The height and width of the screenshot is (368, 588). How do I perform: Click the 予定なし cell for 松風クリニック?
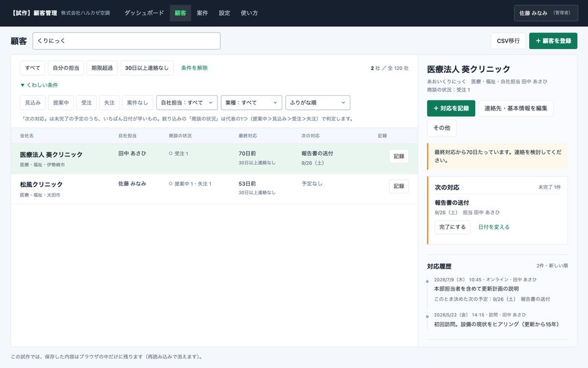(312, 183)
